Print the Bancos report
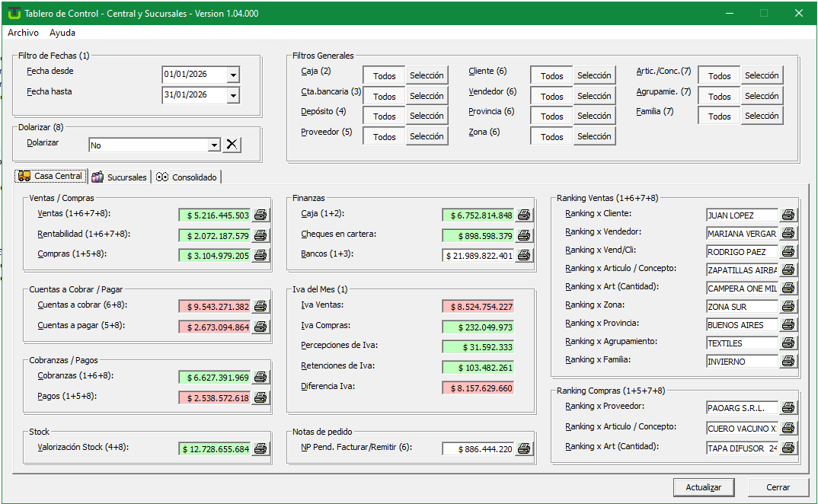The image size is (818, 504). [x=524, y=256]
